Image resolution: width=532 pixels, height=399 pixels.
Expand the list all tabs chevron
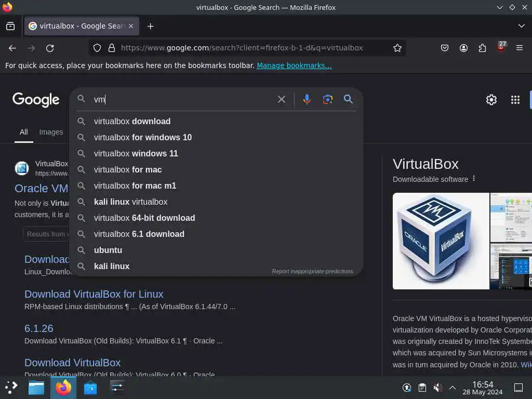click(x=522, y=26)
